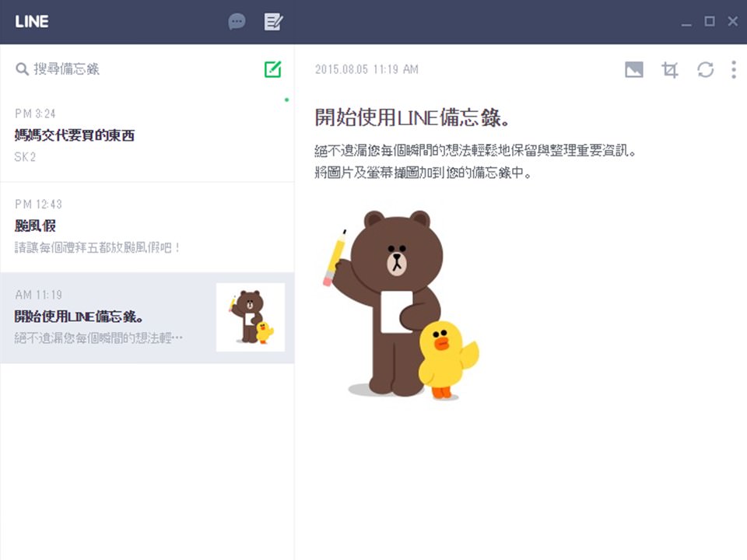Click the search magnifier icon
The height and width of the screenshot is (560, 747).
pyautogui.click(x=22, y=68)
